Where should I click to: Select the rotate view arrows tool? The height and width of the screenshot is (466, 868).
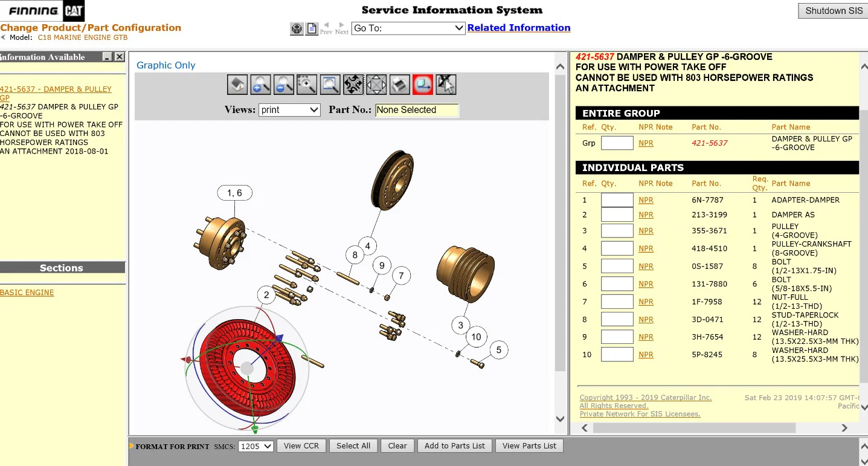(x=353, y=85)
